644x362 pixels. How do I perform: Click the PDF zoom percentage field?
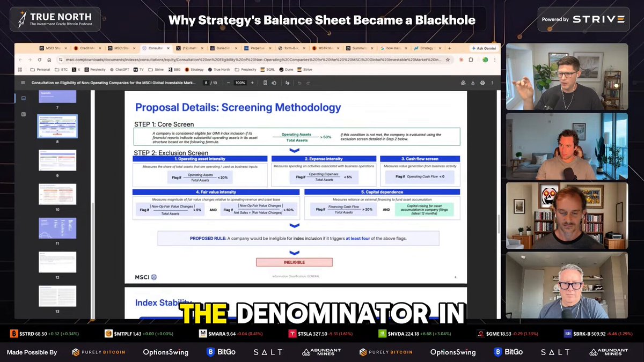pyautogui.click(x=240, y=83)
